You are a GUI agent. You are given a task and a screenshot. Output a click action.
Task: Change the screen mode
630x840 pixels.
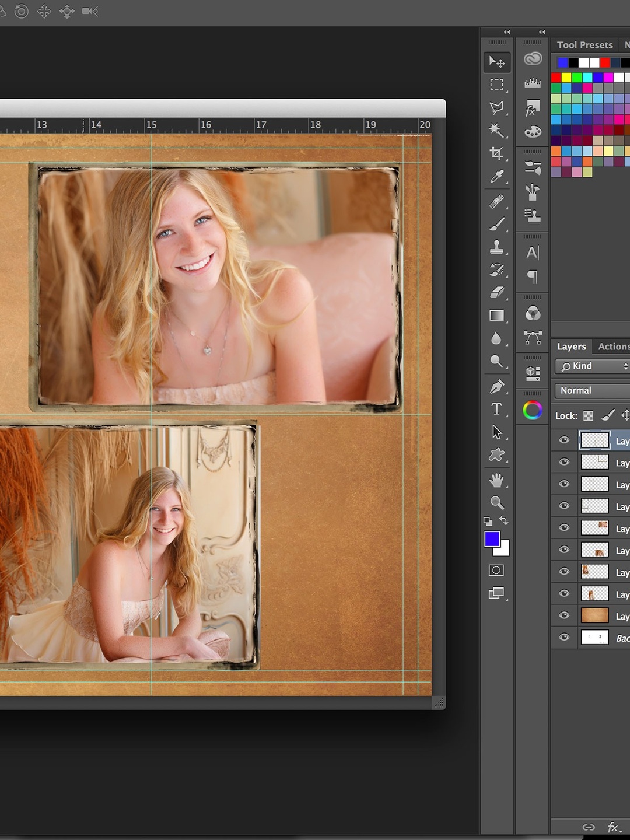click(x=496, y=593)
